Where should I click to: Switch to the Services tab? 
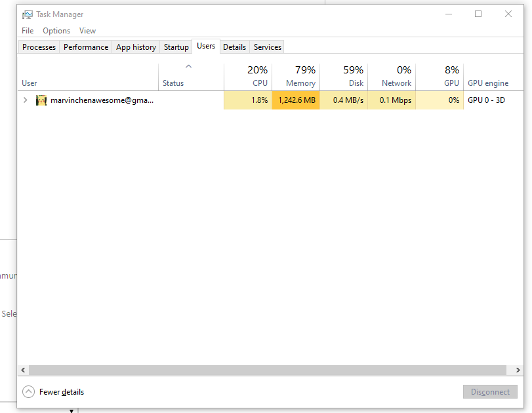(x=268, y=47)
